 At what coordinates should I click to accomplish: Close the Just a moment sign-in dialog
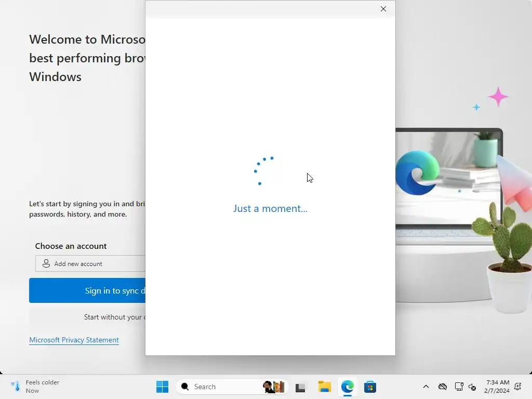coord(383,9)
